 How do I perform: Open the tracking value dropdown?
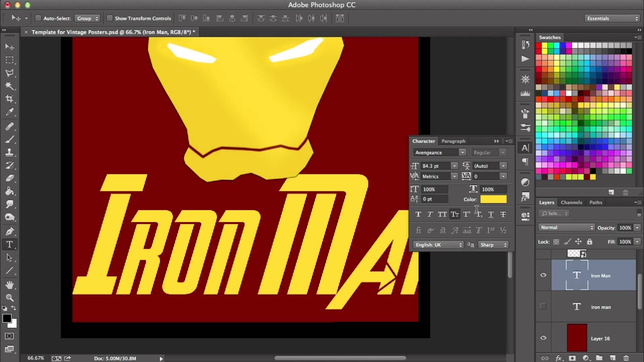pyautogui.click(x=503, y=176)
